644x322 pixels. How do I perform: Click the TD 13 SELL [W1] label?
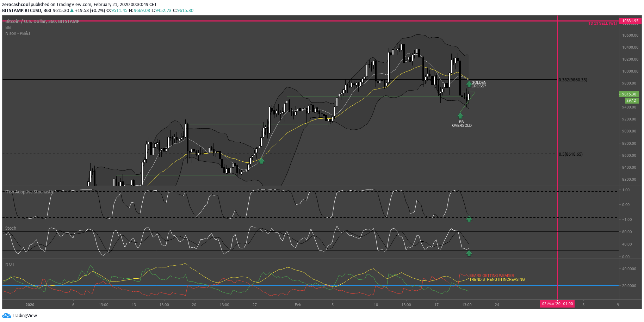coord(602,23)
